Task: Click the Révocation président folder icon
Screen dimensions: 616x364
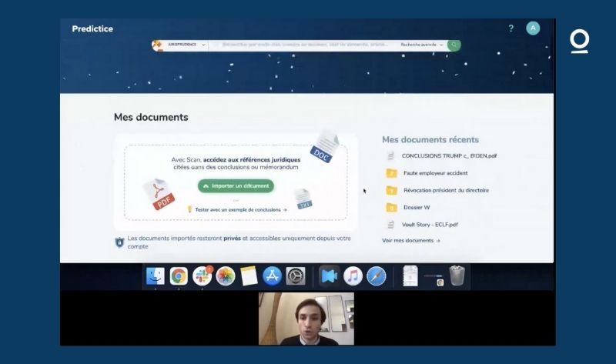Action: click(391, 190)
